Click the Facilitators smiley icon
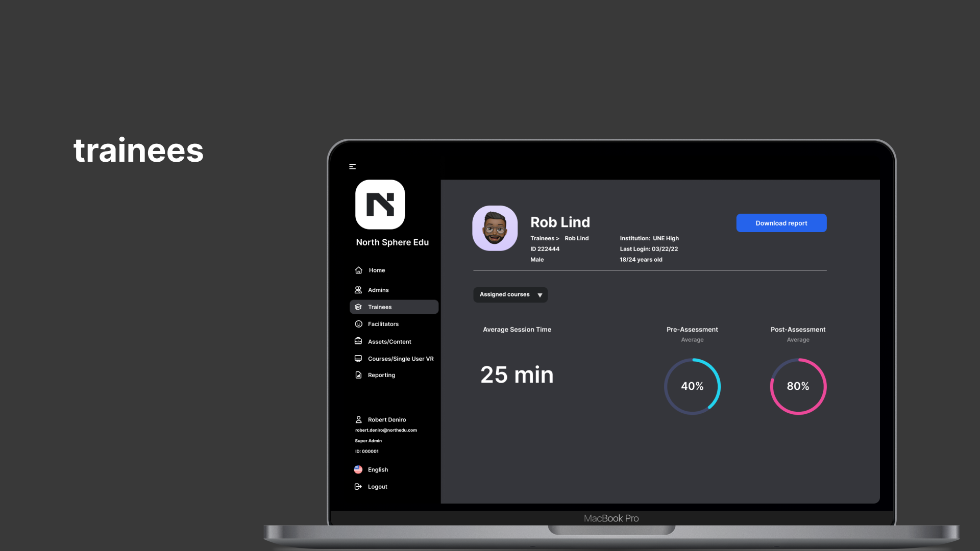980x551 pixels. click(358, 324)
